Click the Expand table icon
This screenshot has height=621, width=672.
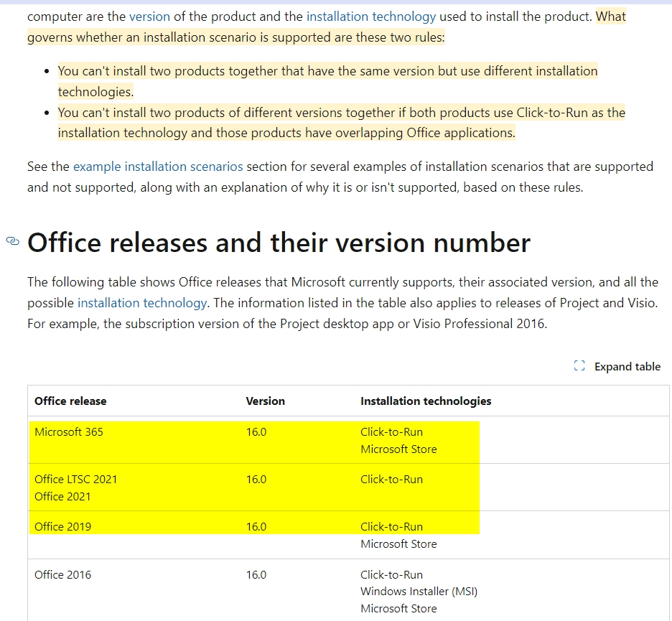579,366
